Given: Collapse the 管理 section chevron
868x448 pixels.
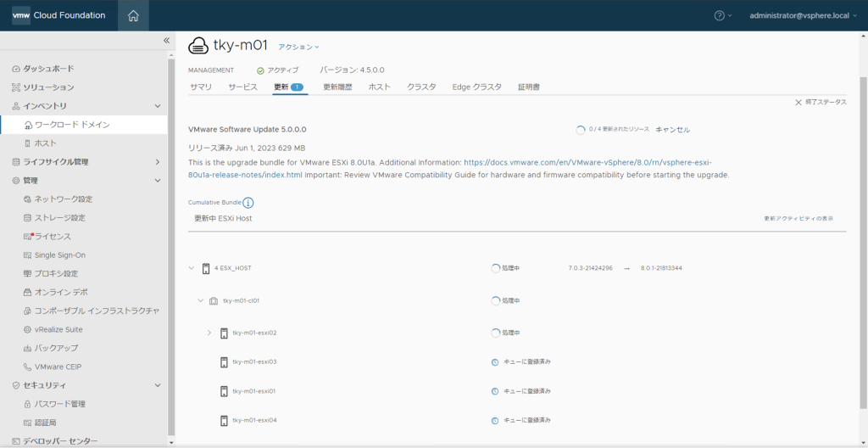Looking at the screenshot, I should click(157, 181).
